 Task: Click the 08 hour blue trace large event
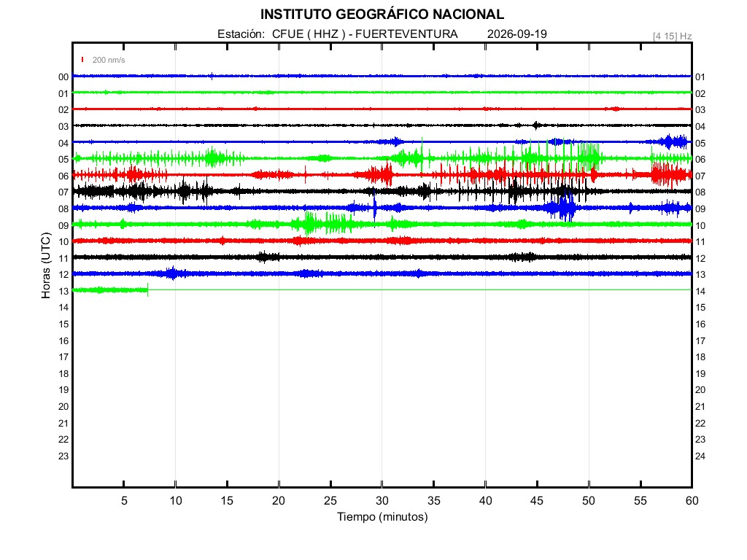(x=561, y=207)
